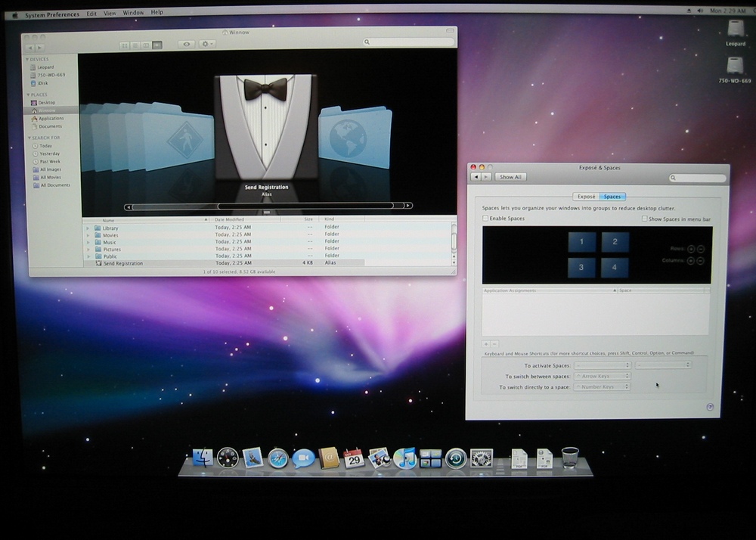The image size is (756, 540).
Task: Open the Finder Action gear menu
Action: point(207,44)
